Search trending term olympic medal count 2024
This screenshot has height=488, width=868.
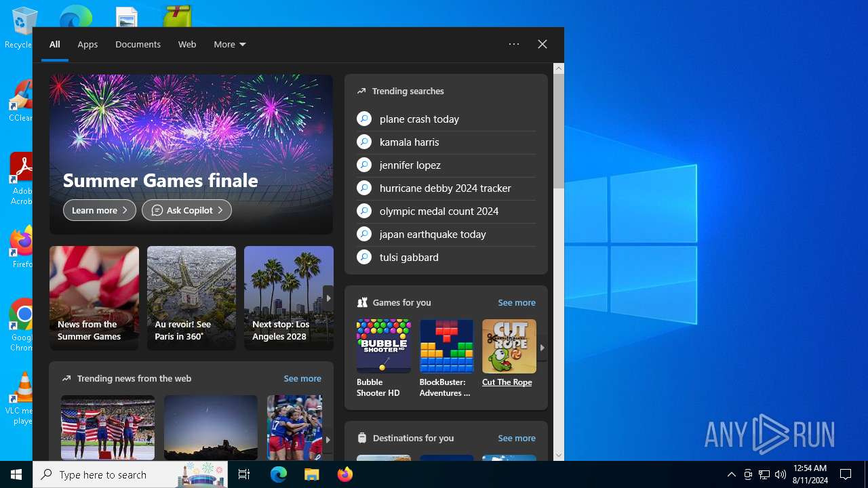[x=439, y=211]
